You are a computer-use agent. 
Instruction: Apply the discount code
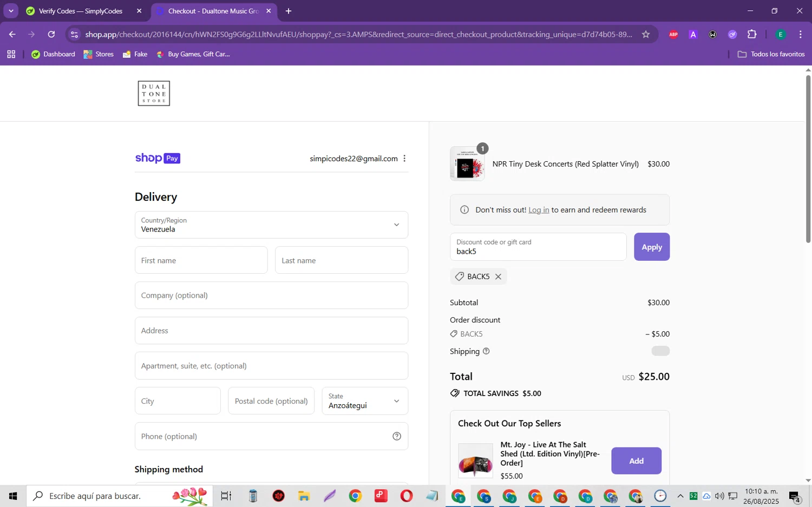652,247
